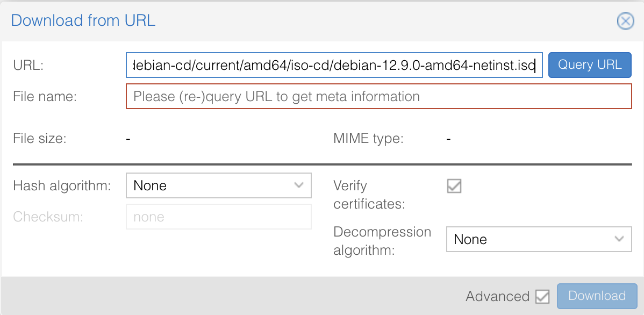This screenshot has height=315, width=644.
Task: Click the Decompression algorithm label
Action: tap(382, 241)
